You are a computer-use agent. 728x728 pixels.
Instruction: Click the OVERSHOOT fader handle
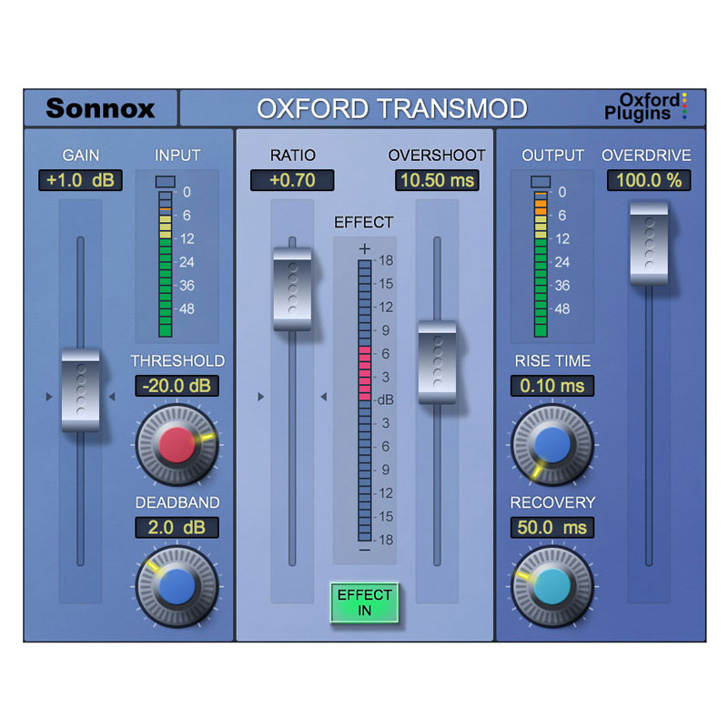tap(437, 362)
